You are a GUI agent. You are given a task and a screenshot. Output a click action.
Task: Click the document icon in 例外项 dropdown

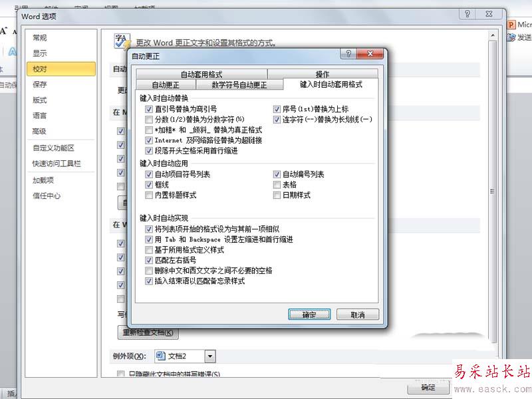tap(160, 356)
